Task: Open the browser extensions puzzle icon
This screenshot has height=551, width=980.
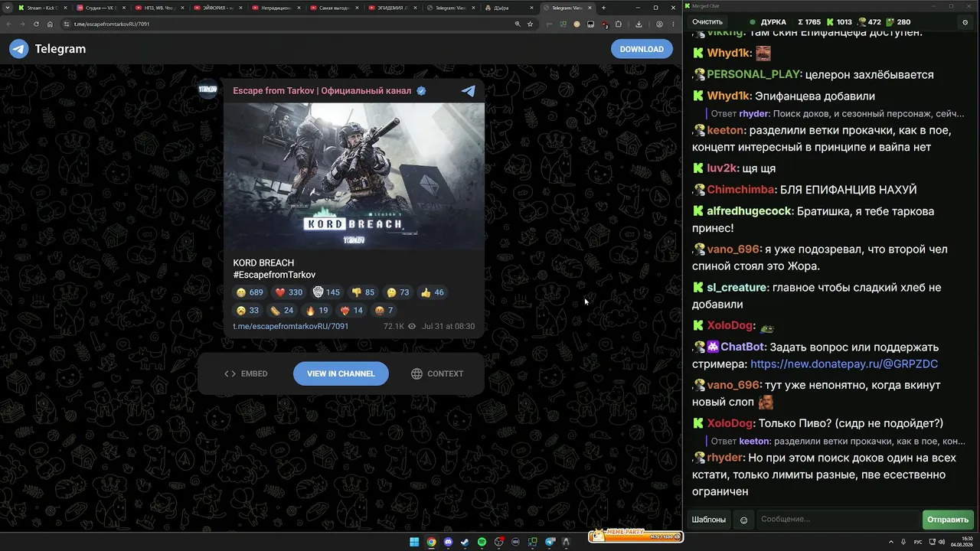Action: [x=619, y=24]
